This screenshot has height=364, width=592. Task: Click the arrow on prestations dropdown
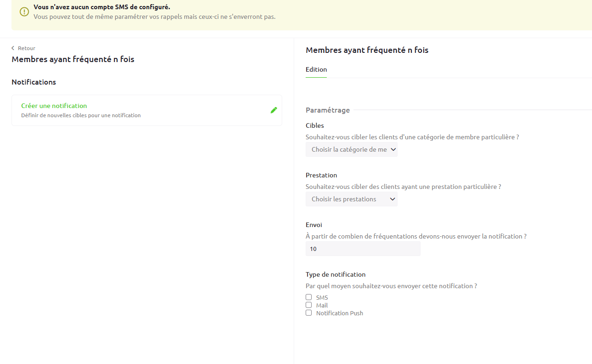tap(392, 199)
